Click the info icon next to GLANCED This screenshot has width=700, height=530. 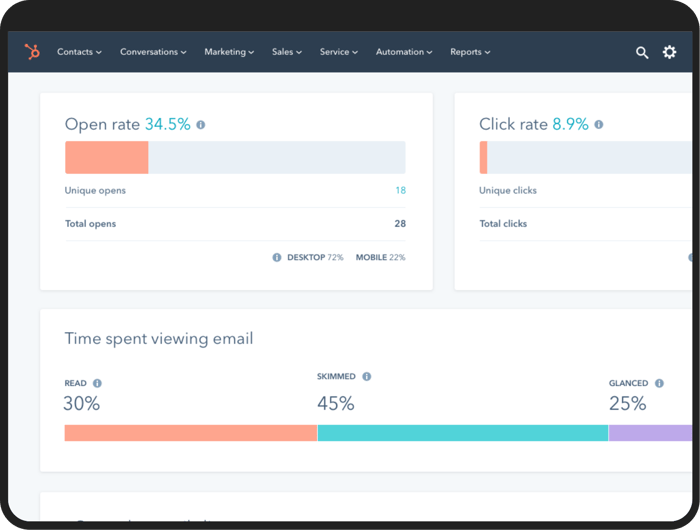tap(658, 383)
